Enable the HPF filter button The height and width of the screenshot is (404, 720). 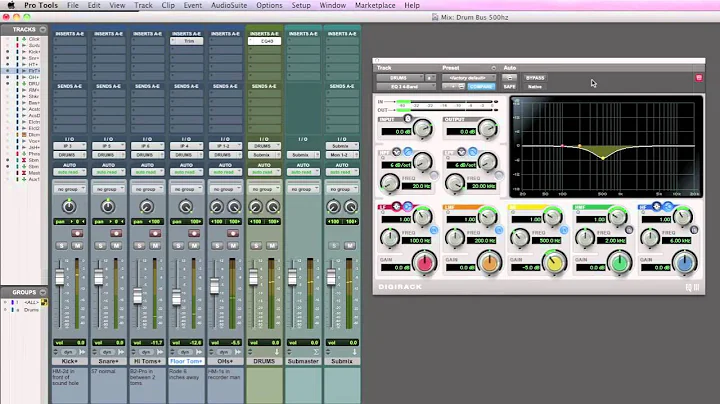coord(433,175)
